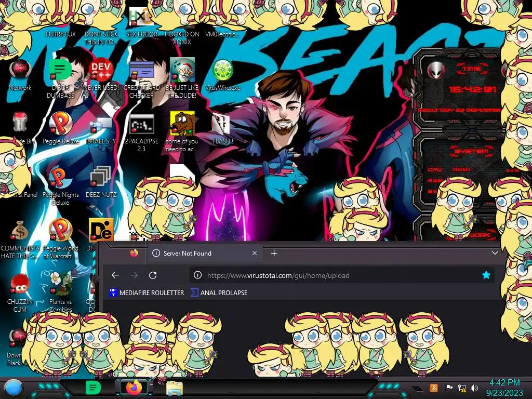This screenshot has height=399, width=532.
Task: Click the gadget time readout 16:42:01
Action: click(x=473, y=89)
